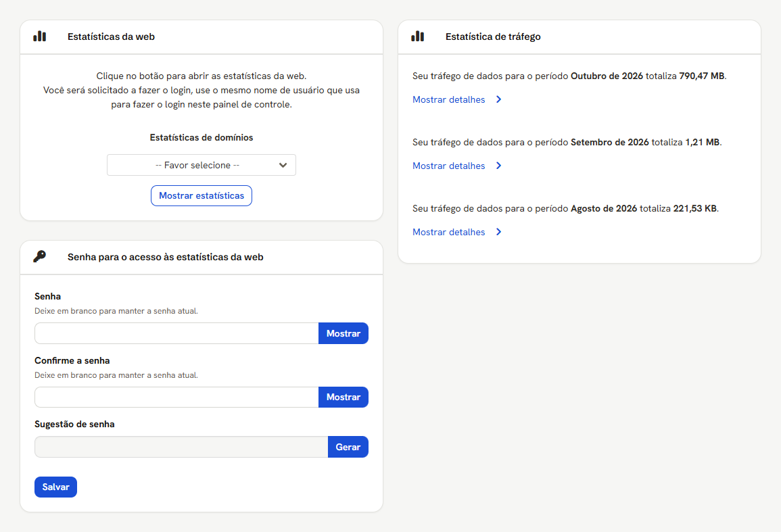Screen dimensions: 781x532
Task: Click the Sugestão de senha field
Action: click(181, 447)
